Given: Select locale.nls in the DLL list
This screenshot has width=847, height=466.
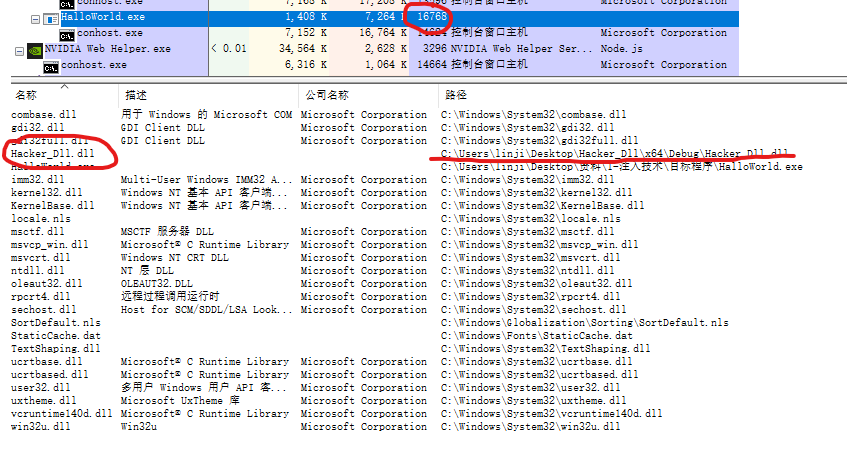Looking at the screenshot, I should pos(41,218).
